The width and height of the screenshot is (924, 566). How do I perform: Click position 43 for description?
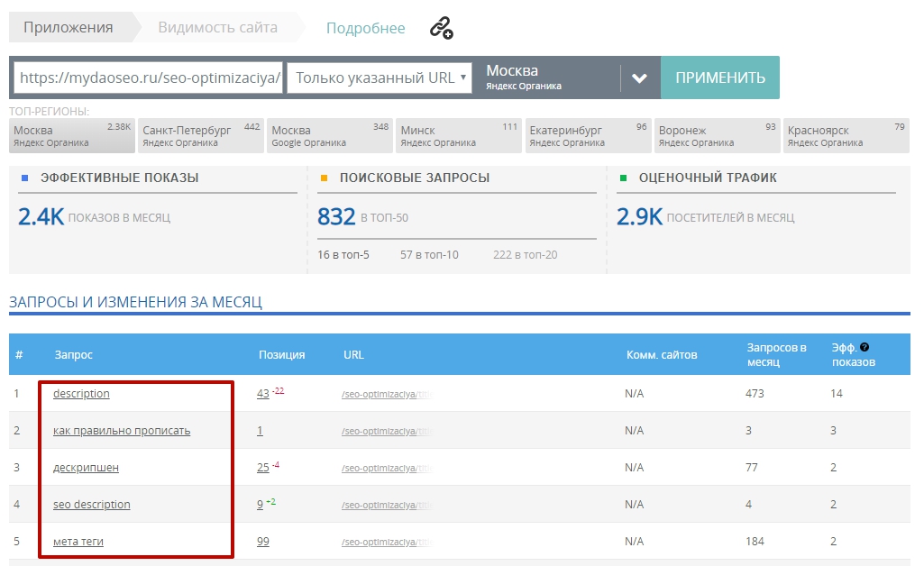263,394
